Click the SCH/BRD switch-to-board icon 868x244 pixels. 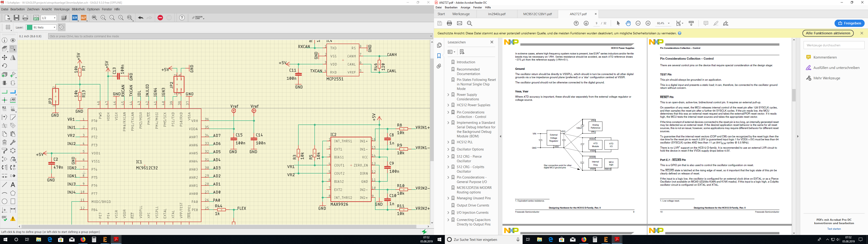point(36,18)
